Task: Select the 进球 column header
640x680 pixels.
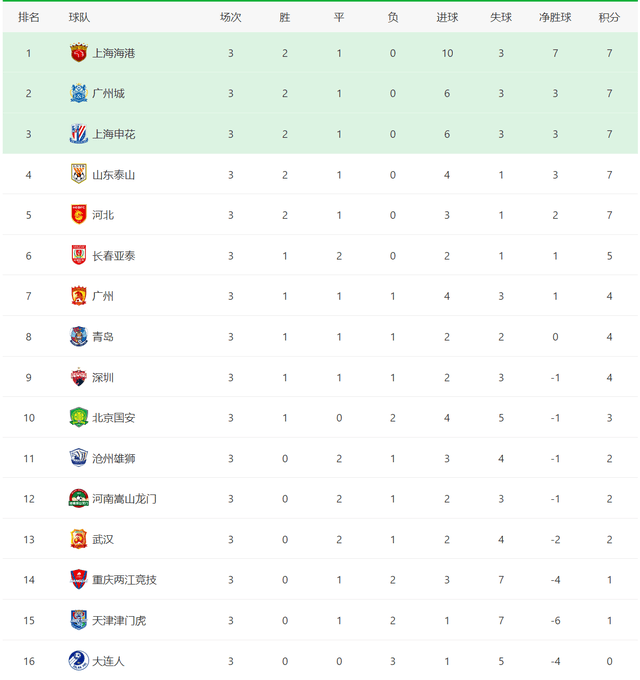Action: tap(447, 17)
